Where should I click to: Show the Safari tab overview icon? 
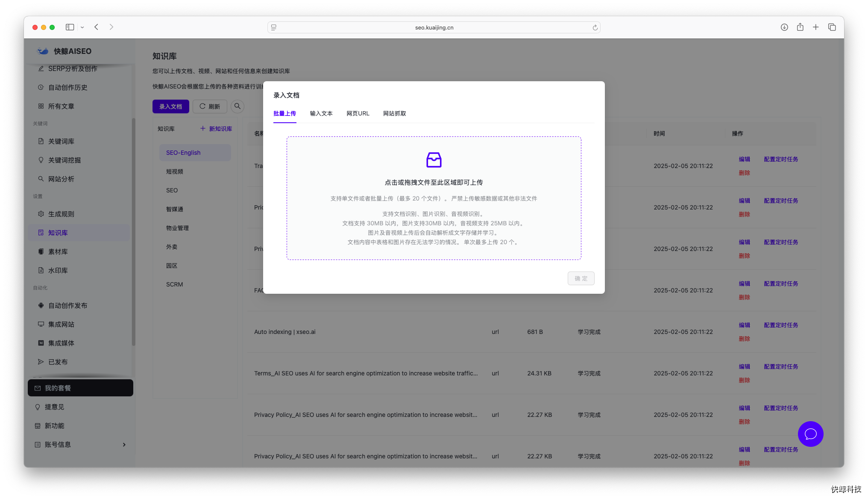832,27
